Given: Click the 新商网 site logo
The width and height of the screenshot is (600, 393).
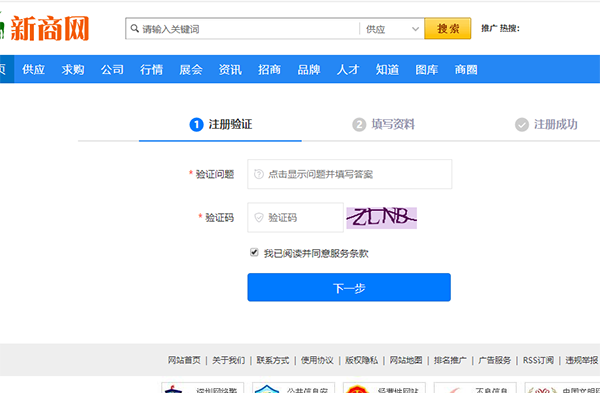Looking at the screenshot, I should coord(44,28).
